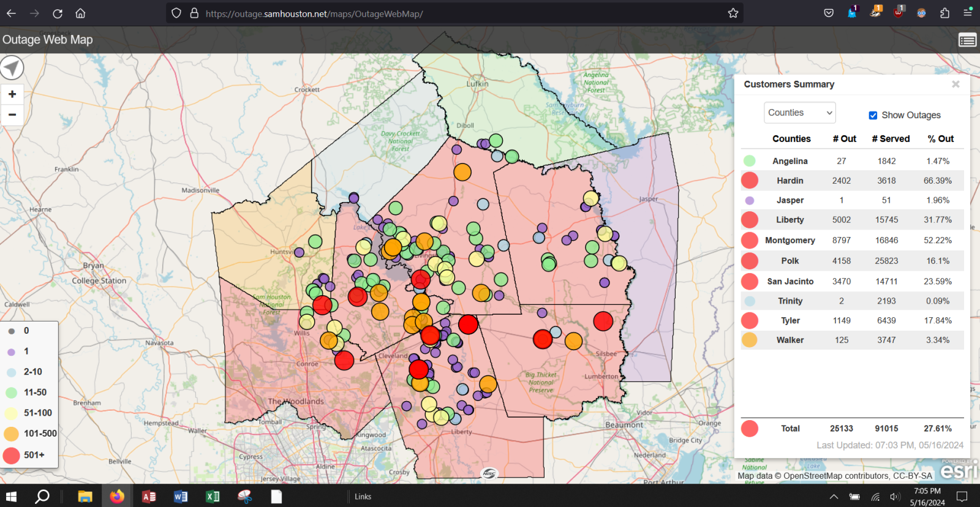The height and width of the screenshot is (507, 980).
Task: Click the red 501+ legend swatch
Action: [x=11, y=455]
